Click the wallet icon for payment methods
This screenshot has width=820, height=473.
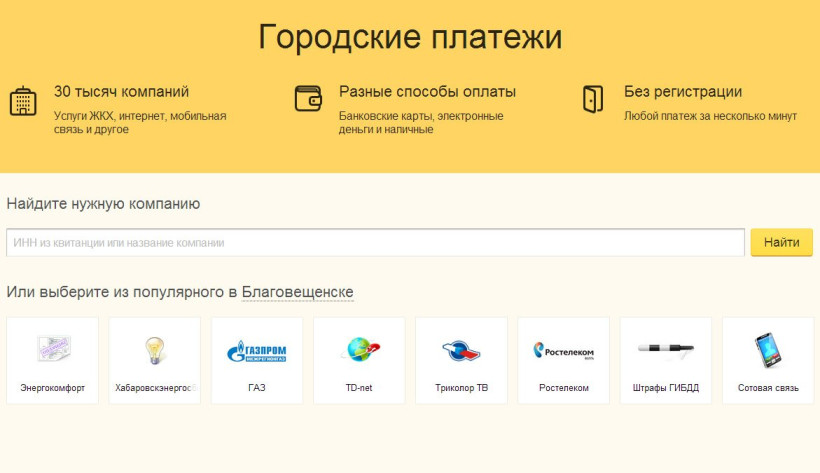click(308, 98)
